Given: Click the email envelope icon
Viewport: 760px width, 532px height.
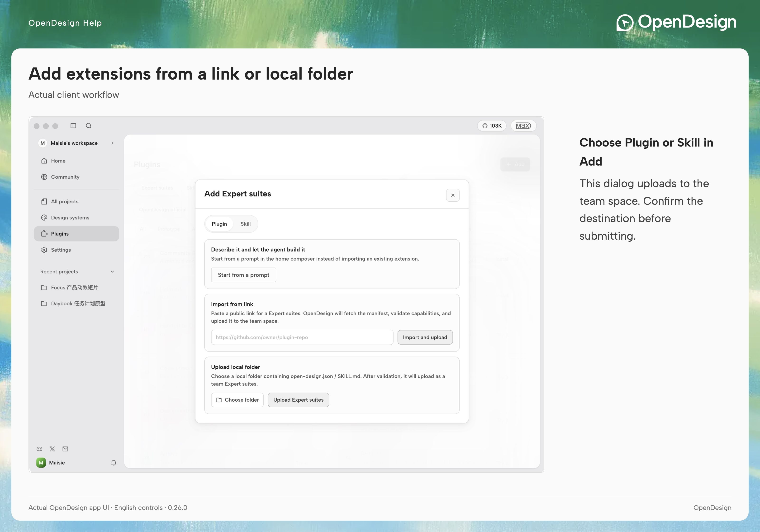Looking at the screenshot, I should [x=65, y=449].
